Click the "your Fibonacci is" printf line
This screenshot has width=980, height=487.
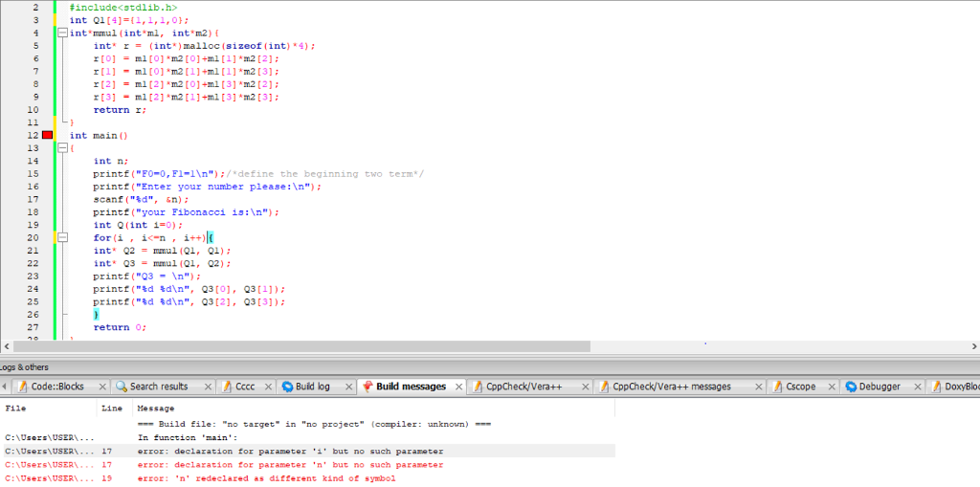pyautogui.click(x=187, y=212)
